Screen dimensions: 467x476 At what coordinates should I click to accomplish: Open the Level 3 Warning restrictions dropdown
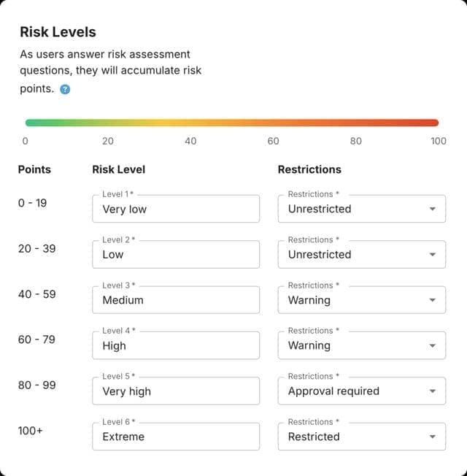[361, 300]
